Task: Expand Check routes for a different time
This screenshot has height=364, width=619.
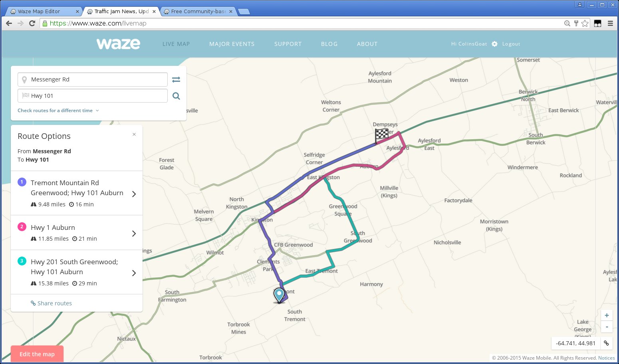Action: click(58, 111)
